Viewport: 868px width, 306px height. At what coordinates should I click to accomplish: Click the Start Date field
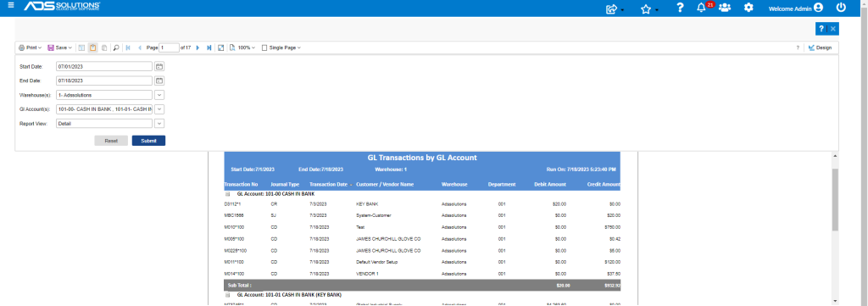[104, 66]
